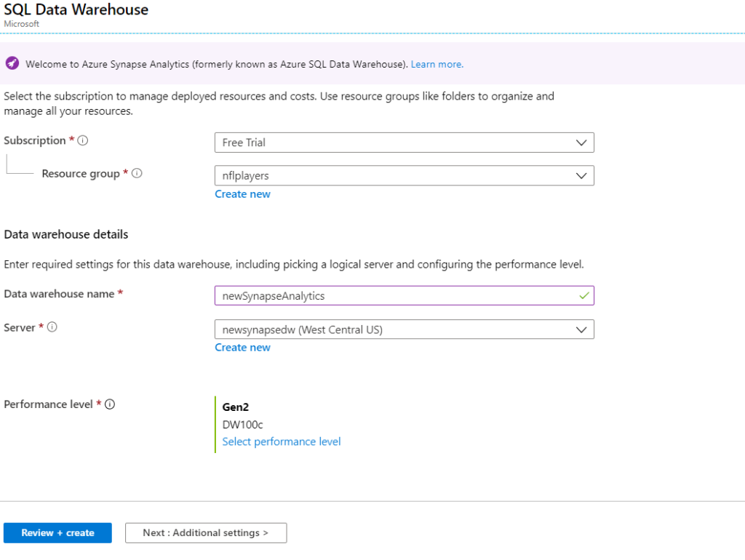745x560 pixels.
Task: Click the Resource group info icon
Action: (137, 173)
